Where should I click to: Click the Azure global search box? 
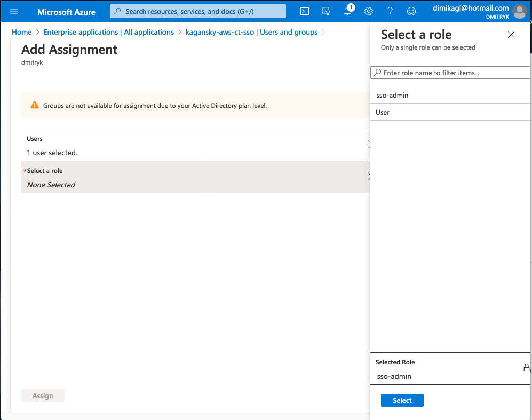point(198,11)
